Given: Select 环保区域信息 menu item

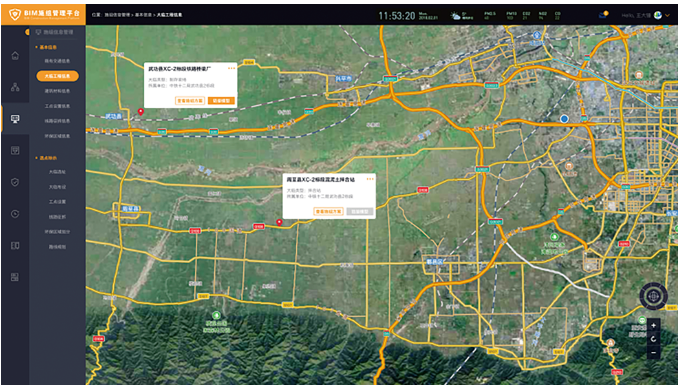Looking at the screenshot, I should pos(57,136).
